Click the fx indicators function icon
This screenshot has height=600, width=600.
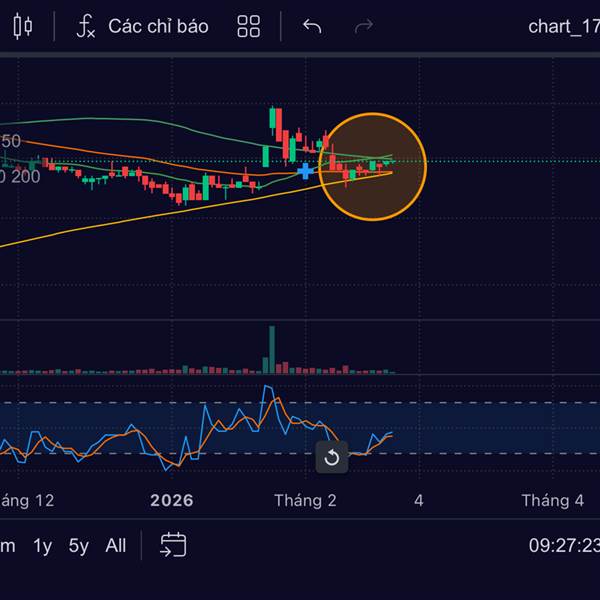[86, 26]
